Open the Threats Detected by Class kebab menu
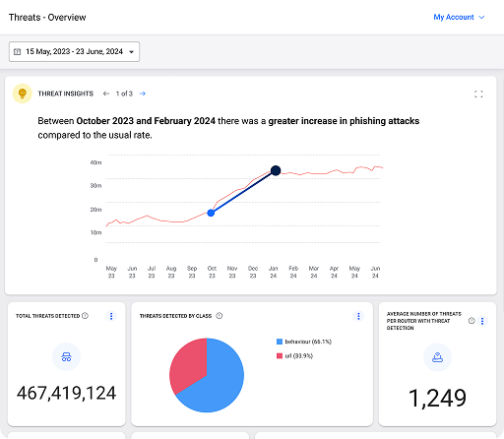504x439 pixels. 358,316
